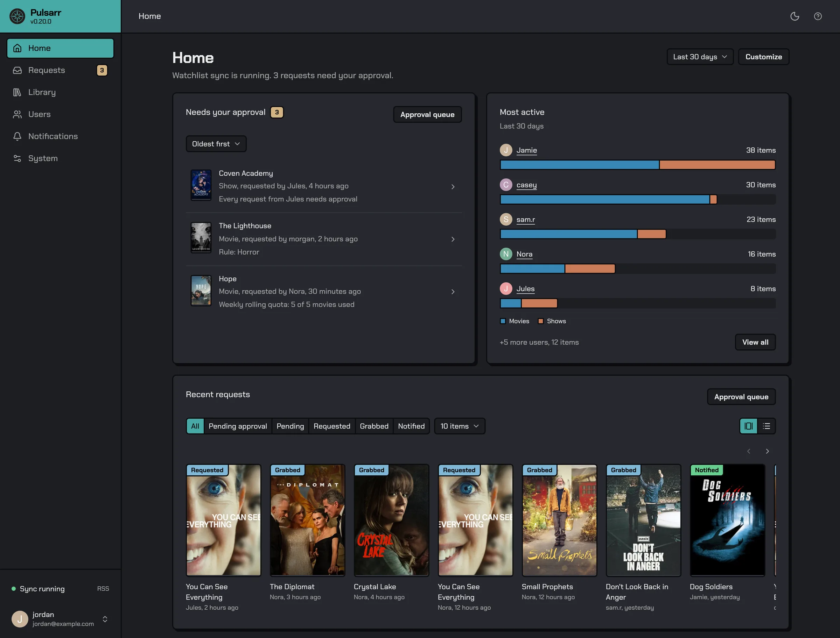Click View all in Most active
Viewport: 840px width, 638px height.
[755, 342]
